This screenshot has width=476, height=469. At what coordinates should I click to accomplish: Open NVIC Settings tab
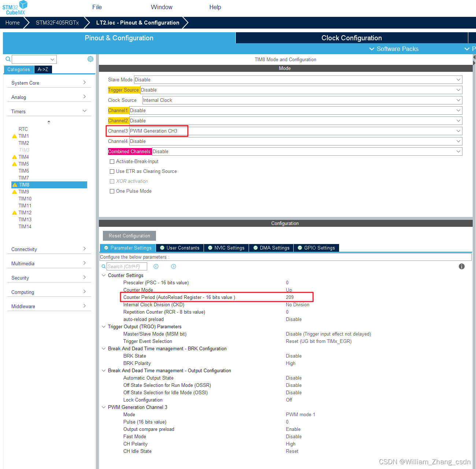226,248
